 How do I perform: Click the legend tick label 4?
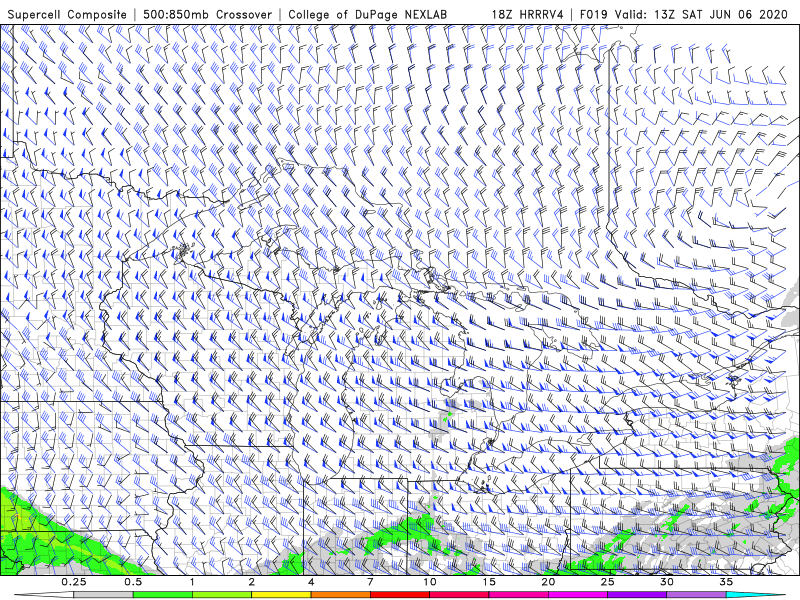pyautogui.click(x=311, y=582)
